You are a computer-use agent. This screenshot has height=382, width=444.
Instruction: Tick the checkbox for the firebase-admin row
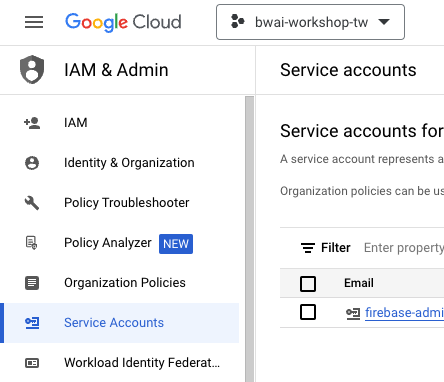308,312
